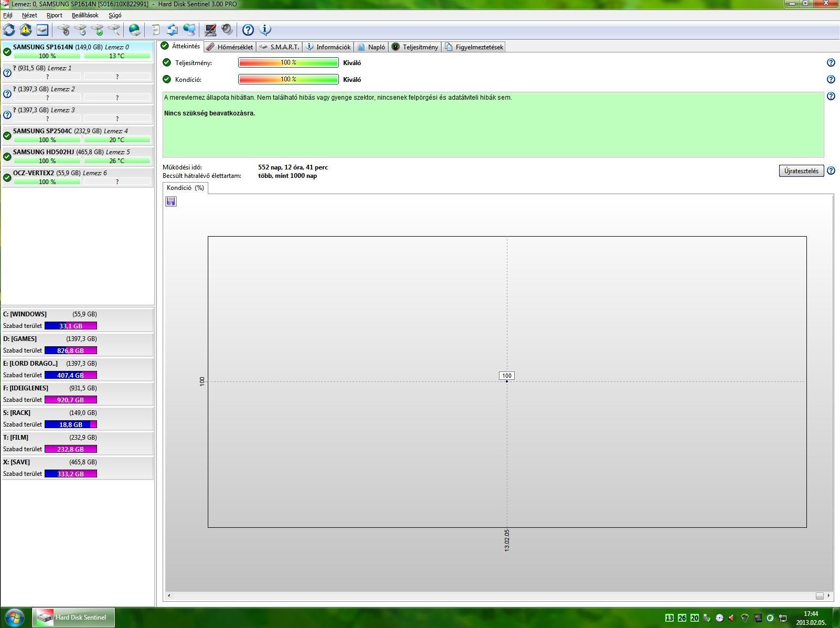This screenshot has height=628, width=840.
Task: Open configuration via the screwdriver monitor icon
Action: (210, 30)
